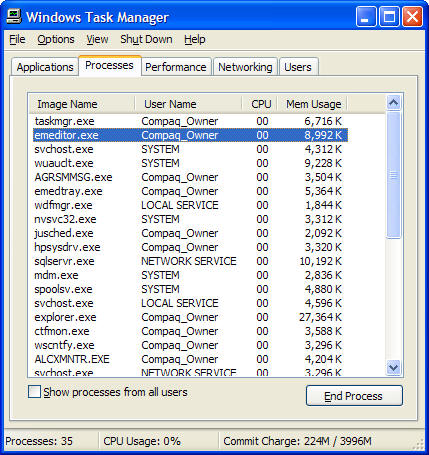Enable Show processes from all users
429x455 pixels.
[x=34, y=392]
